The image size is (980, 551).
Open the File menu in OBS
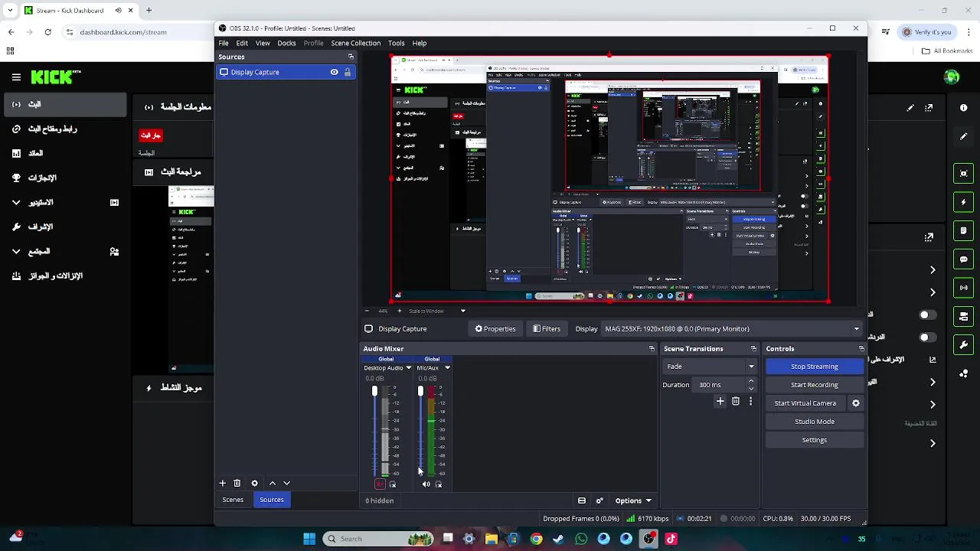224,43
